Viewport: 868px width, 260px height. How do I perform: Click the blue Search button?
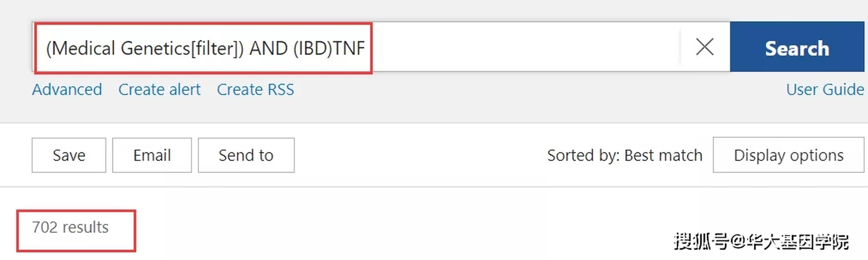click(x=797, y=47)
